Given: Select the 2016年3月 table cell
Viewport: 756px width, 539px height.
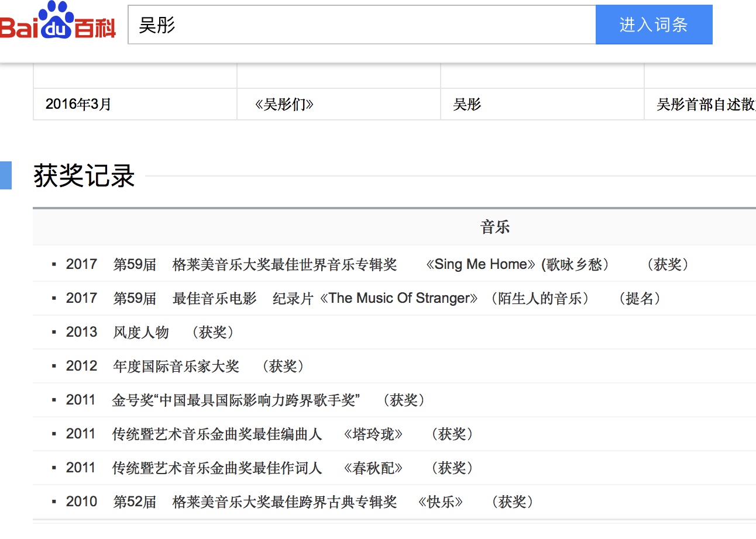Looking at the screenshot, I should 135,104.
